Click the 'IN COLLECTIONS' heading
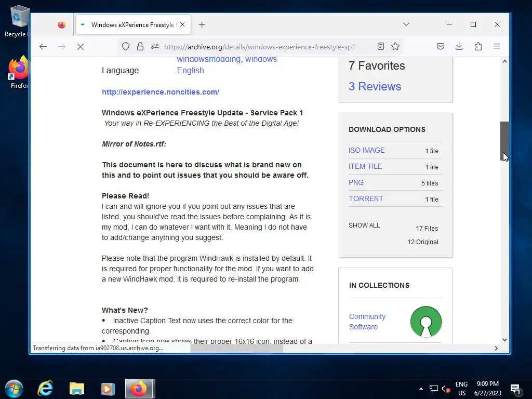Viewport: 532px width, 399px height. click(379, 285)
